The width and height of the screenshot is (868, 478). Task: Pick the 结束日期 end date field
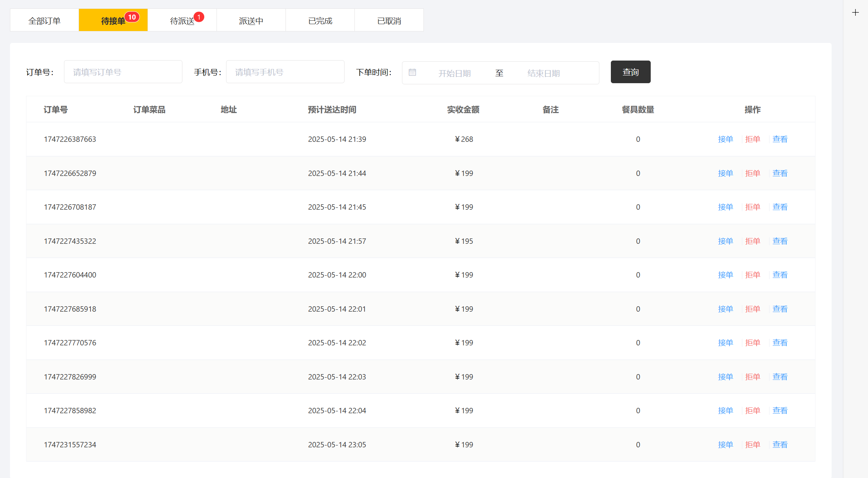543,73
